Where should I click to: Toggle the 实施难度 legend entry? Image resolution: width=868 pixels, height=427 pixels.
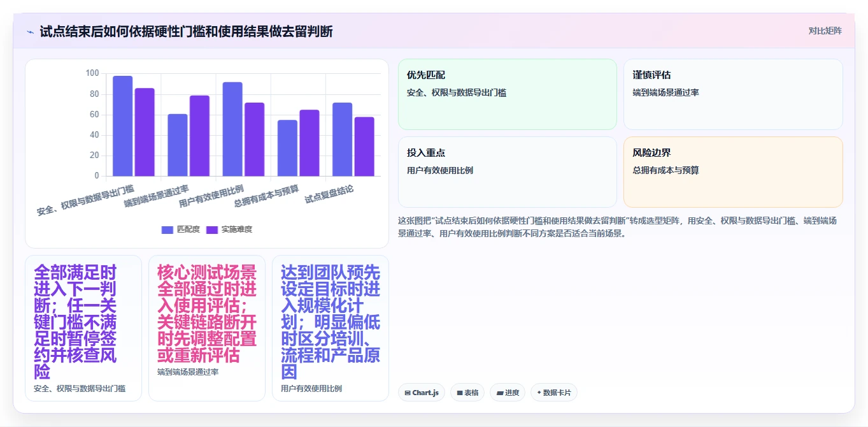(x=229, y=229)
